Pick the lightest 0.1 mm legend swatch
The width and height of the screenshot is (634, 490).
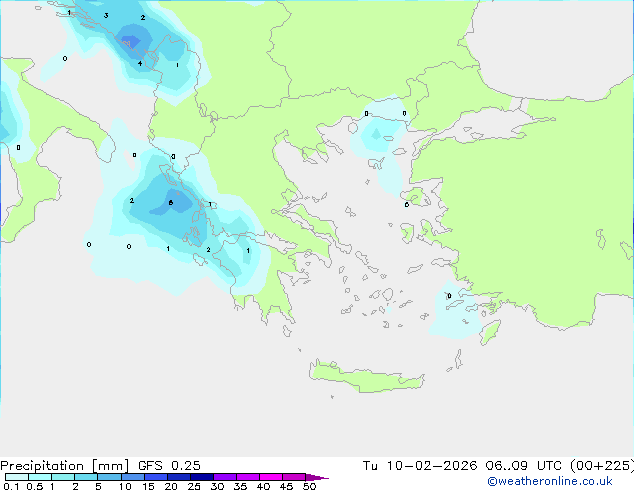point(17,477)
